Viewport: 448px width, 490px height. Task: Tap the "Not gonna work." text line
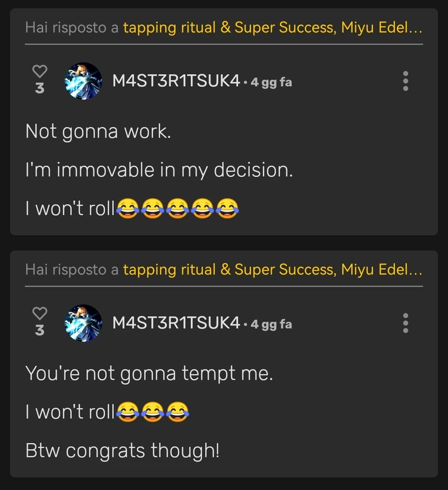tap(98, 131)
